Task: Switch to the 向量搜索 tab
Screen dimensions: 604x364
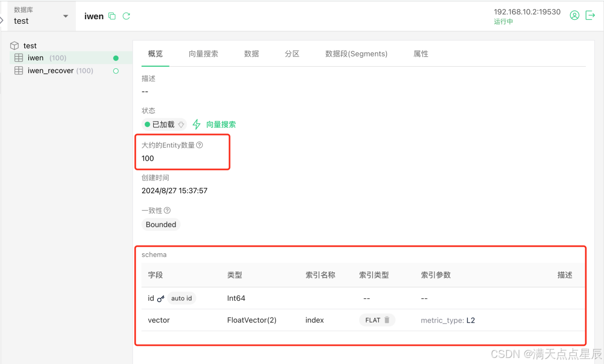Action: coord(203,54)
